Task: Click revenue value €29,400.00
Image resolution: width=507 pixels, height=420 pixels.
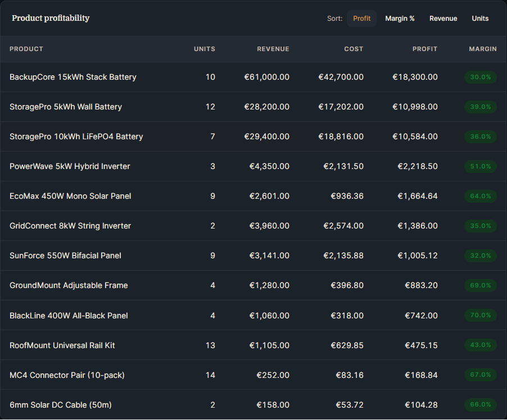Action: 267,136
